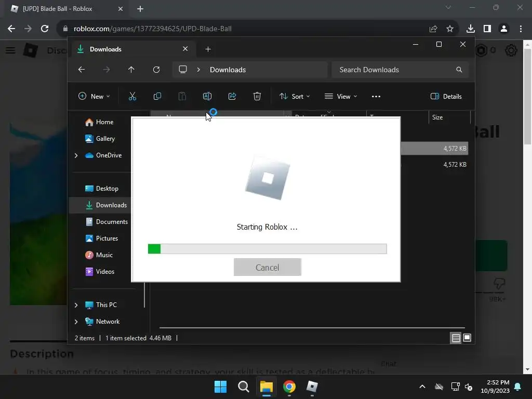Close the Blade Ball Chrome tab
This screenshot has height=399, width=532.
121,9
